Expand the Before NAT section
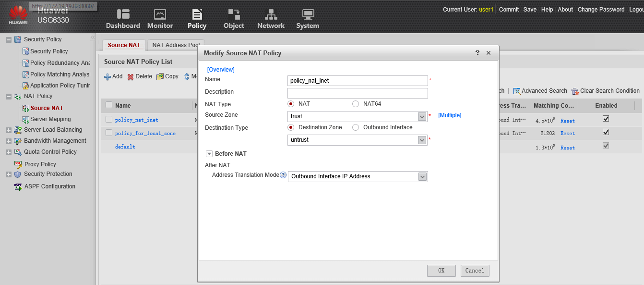The image size is (644, 285). pos(209,154)
